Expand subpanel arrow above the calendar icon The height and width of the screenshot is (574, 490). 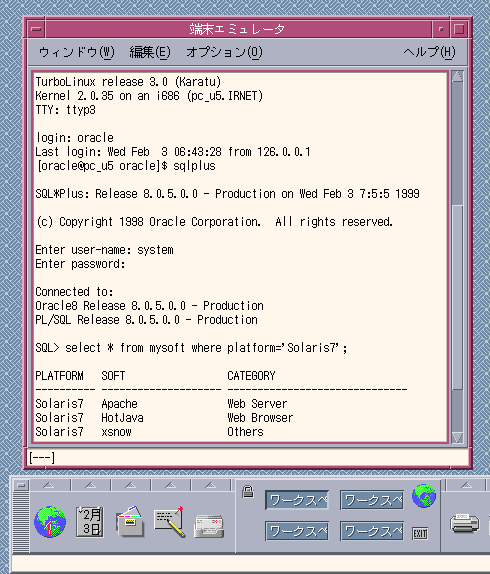click(90, 485)
